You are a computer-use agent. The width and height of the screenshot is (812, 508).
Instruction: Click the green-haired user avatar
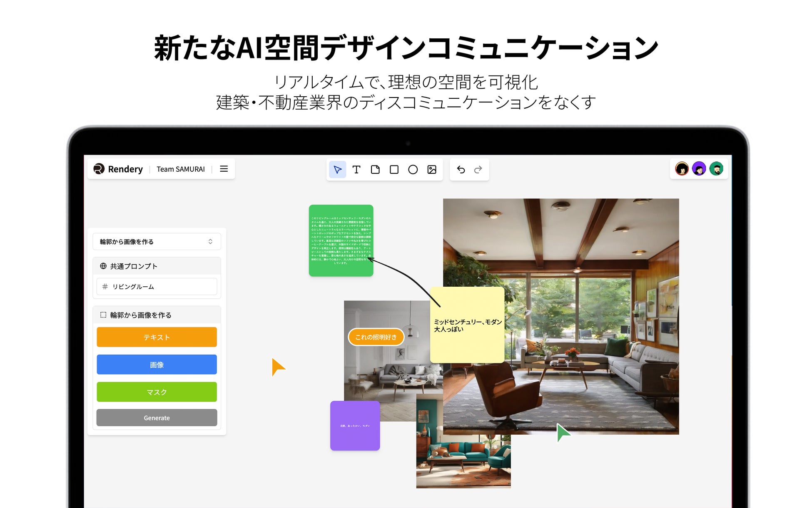tap(716, 169)
